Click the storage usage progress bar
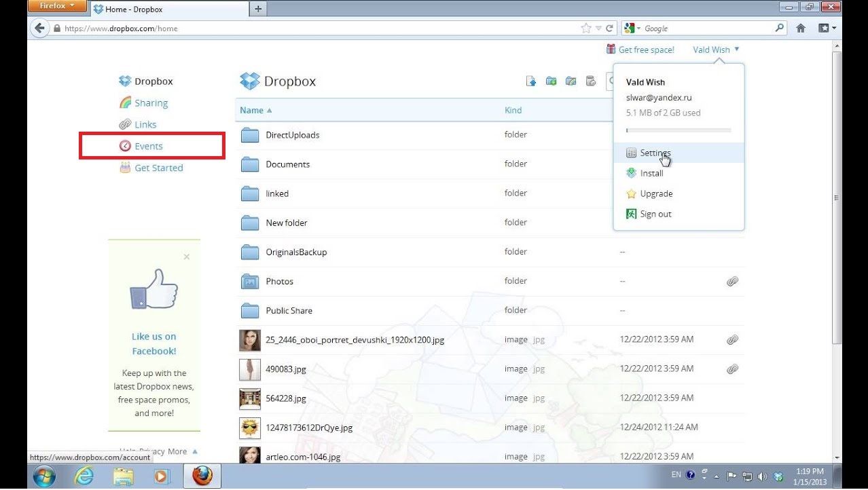The height and width of the screenshot is (490, 868). tap(679, 130)
